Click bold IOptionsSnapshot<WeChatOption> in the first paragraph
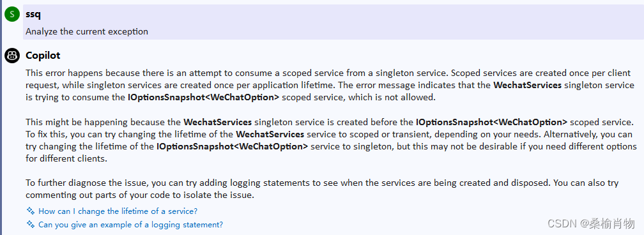The width and height of the screenshot is (644, 235). click(x=204, y=97)
